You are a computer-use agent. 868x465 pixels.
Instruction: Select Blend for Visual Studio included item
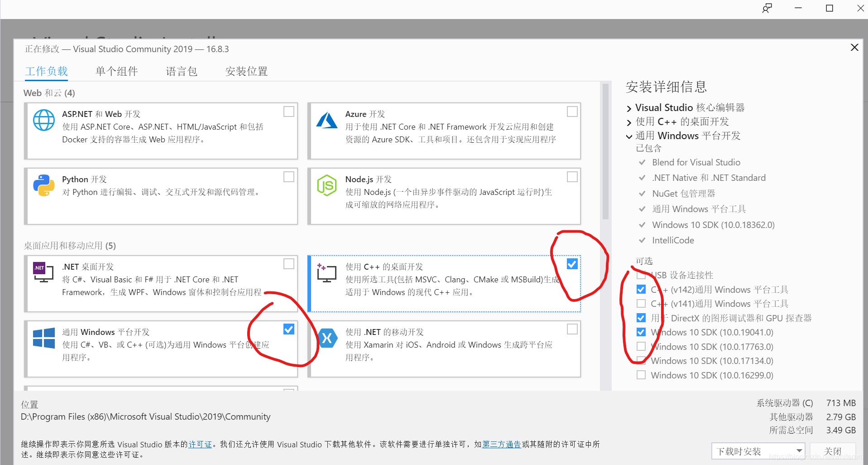coord(696,162)
